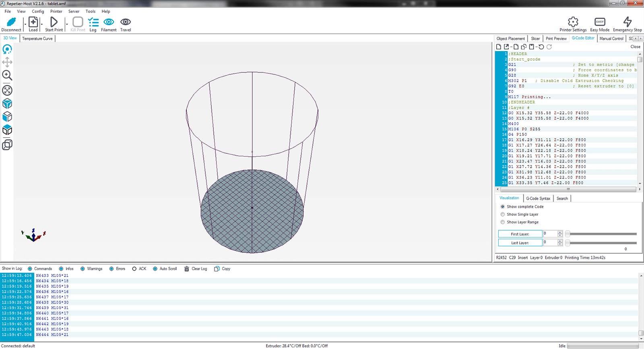Open Printer Settings gear icon
This screenshot has height=349, width=644.
573,22
